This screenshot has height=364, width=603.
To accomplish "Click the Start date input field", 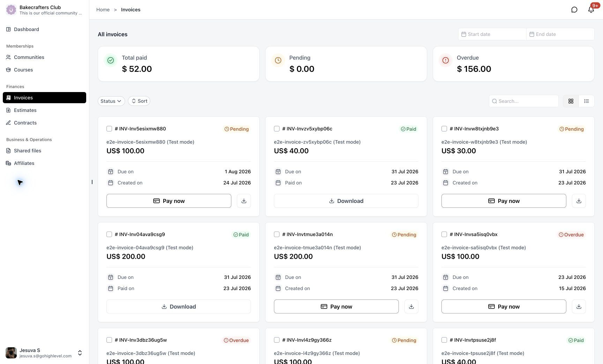I will point(492,34).
